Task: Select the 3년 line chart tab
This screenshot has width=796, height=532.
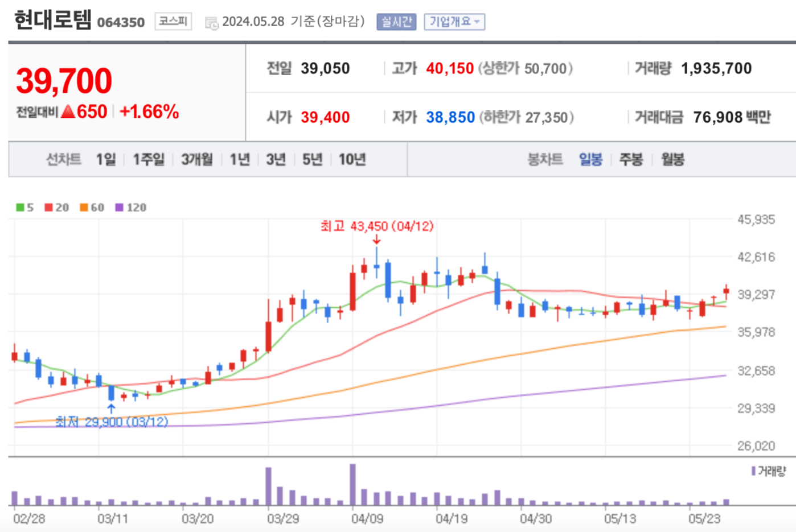Action: 276,159
